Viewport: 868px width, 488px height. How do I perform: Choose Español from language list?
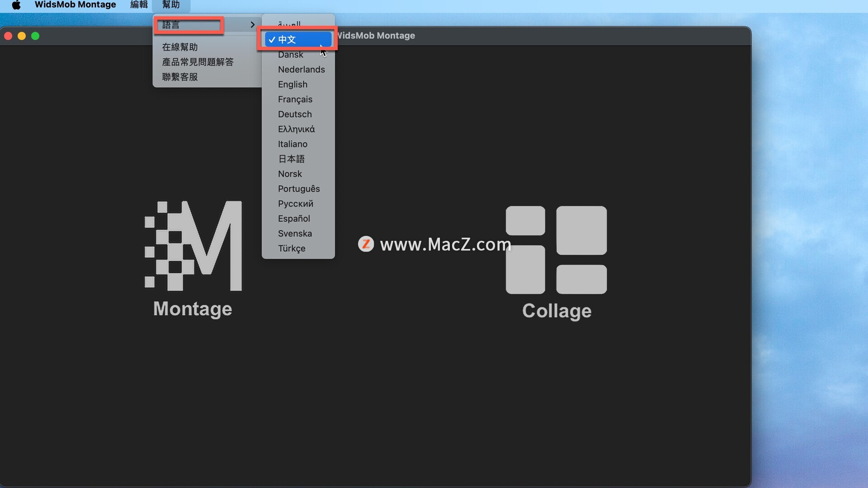tap(298, 219)
